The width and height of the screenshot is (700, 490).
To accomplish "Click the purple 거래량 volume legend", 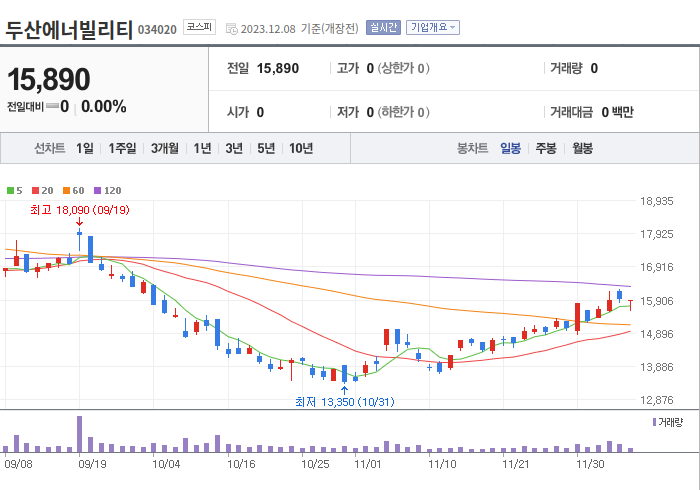I will pyautogui.click(x=667, y=422).
